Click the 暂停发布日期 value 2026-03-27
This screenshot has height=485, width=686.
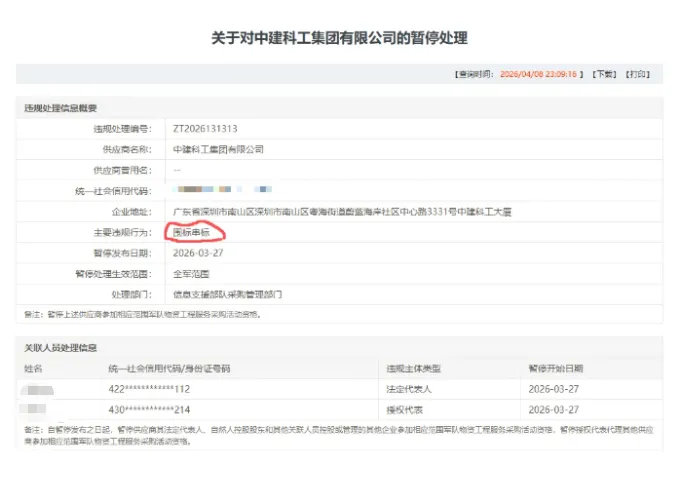tap(198, 253)
